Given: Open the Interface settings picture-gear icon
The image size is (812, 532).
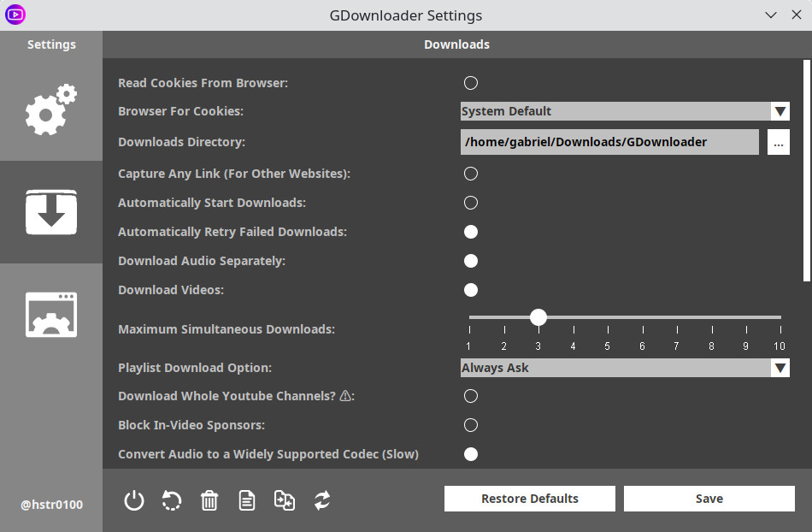Looking at the screenshot, I should pos(51,315).
